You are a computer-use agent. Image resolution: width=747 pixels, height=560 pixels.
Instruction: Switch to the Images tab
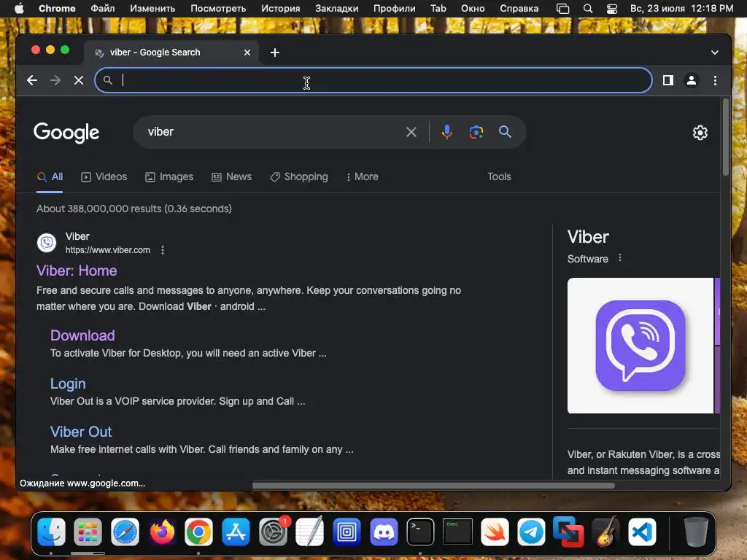[x=169, y=176]
